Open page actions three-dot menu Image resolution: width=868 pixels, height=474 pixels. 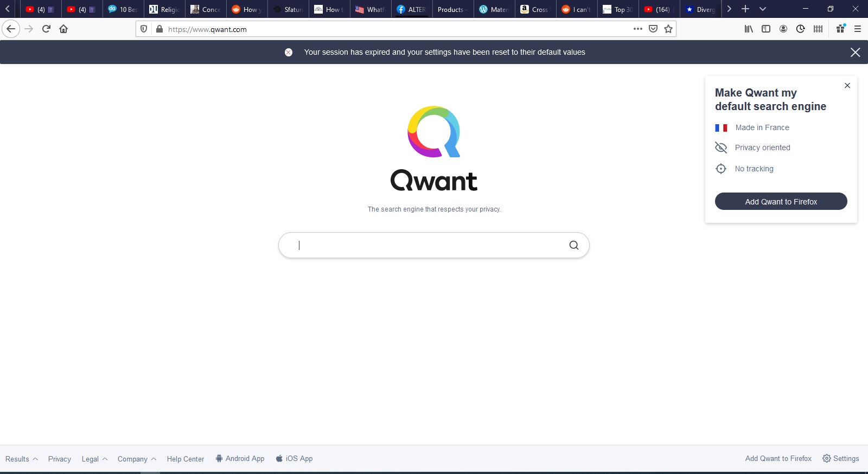point(638,29)
